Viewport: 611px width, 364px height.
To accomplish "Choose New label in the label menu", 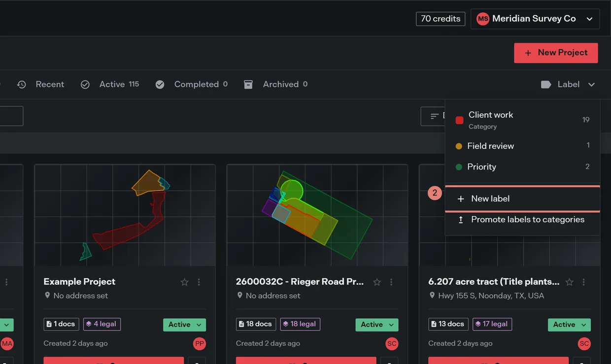I will [522, 199].
